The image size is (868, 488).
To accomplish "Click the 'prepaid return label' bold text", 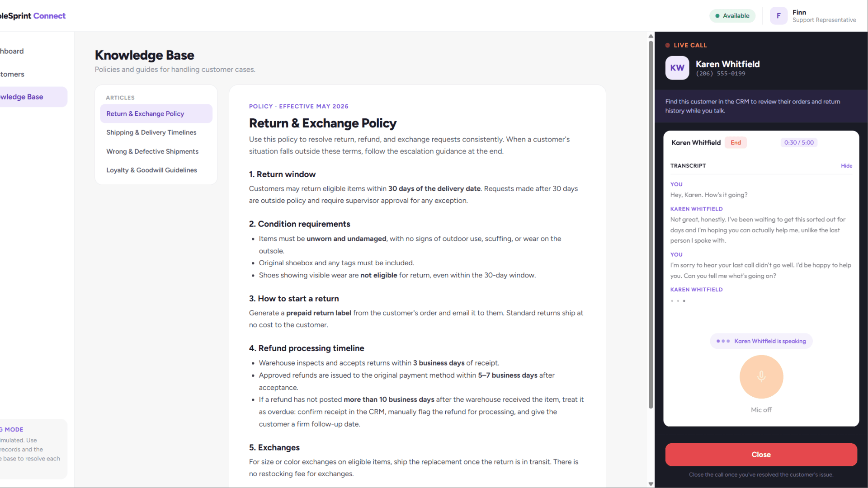I will tap(319, 313).
